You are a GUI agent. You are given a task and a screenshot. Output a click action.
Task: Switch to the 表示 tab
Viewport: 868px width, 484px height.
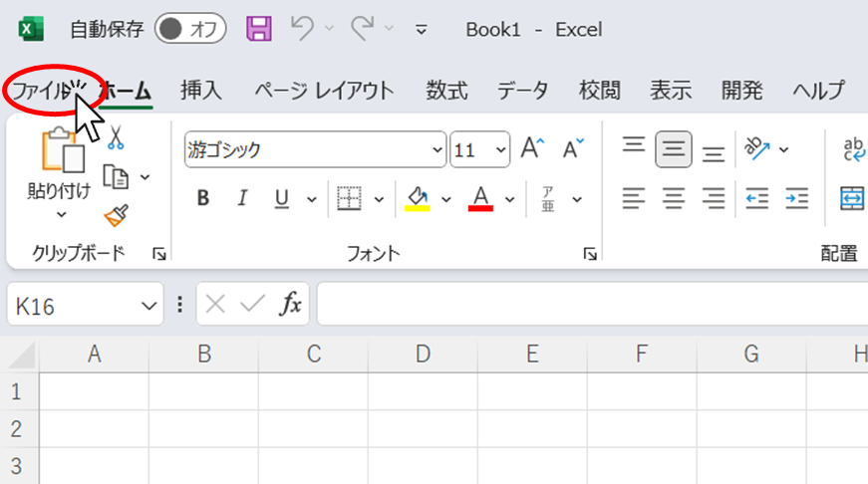(x=671, y=91)
